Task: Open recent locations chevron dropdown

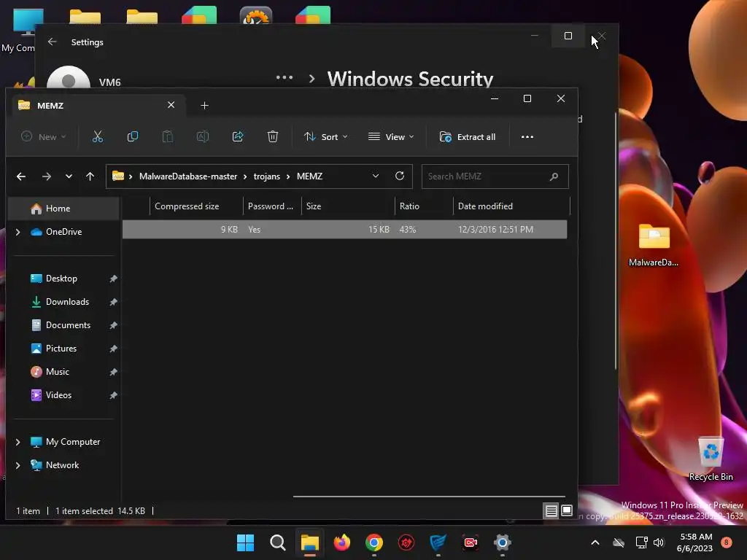Action: tap(69, 176)
